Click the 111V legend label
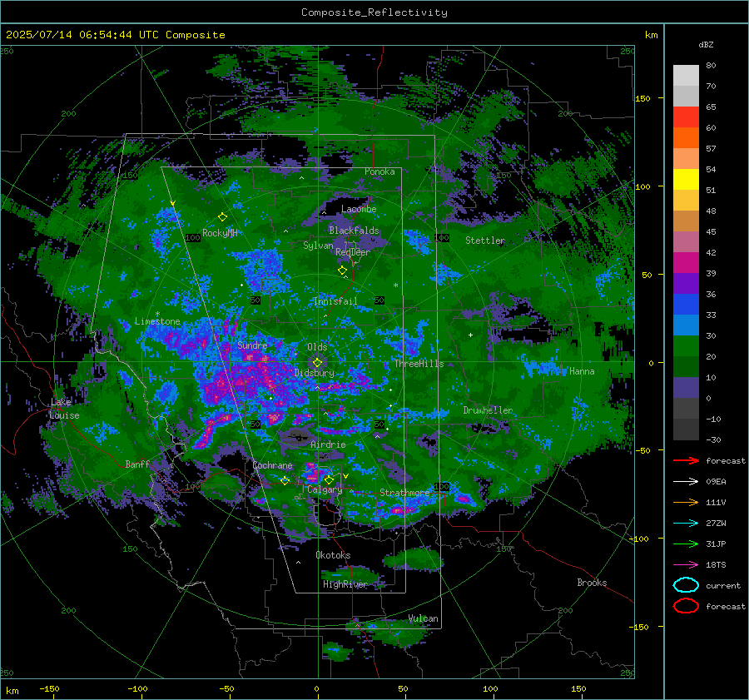Viewport: 749px width, 700px height. [x=716, y=502]
